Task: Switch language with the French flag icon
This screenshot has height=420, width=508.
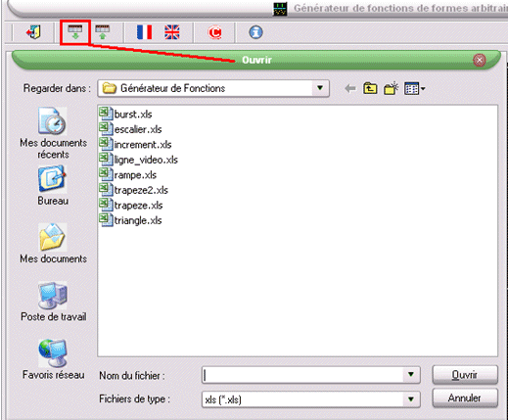Action: click(x=144, y=32)
